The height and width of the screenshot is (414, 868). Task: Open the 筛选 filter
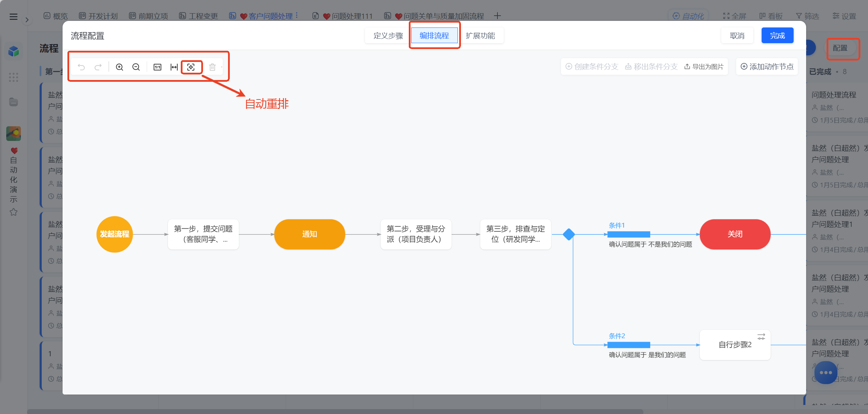tap(807, 16)
